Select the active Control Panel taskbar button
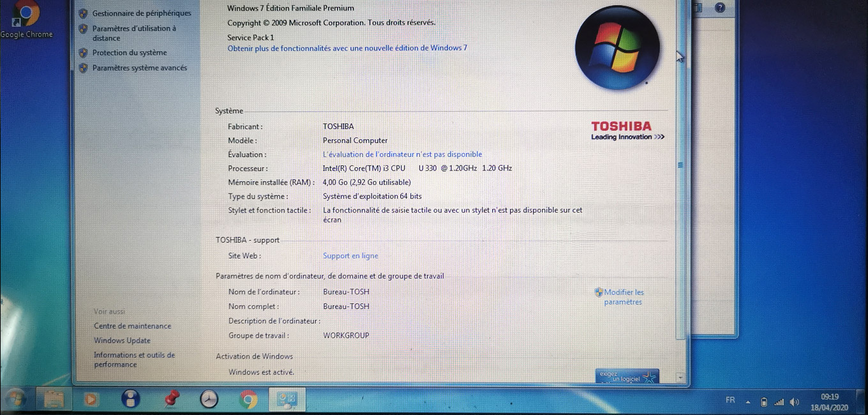The image size is (868, 415). [x=287, y=399]
